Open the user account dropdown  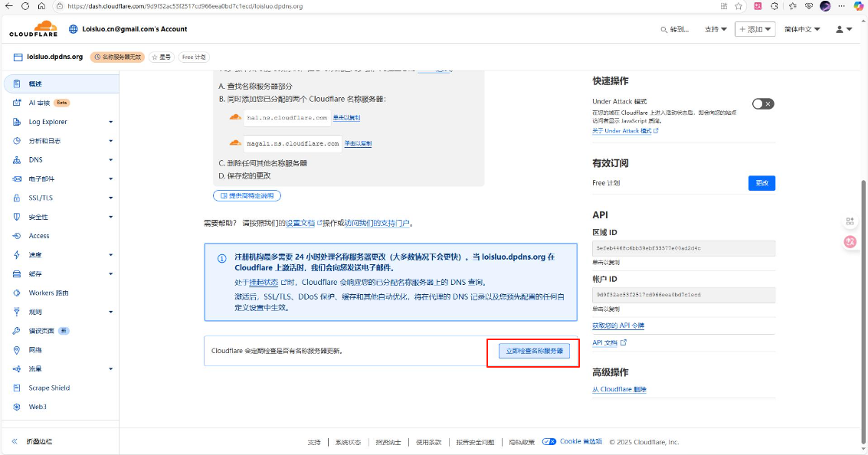click(x=844, y=29)
